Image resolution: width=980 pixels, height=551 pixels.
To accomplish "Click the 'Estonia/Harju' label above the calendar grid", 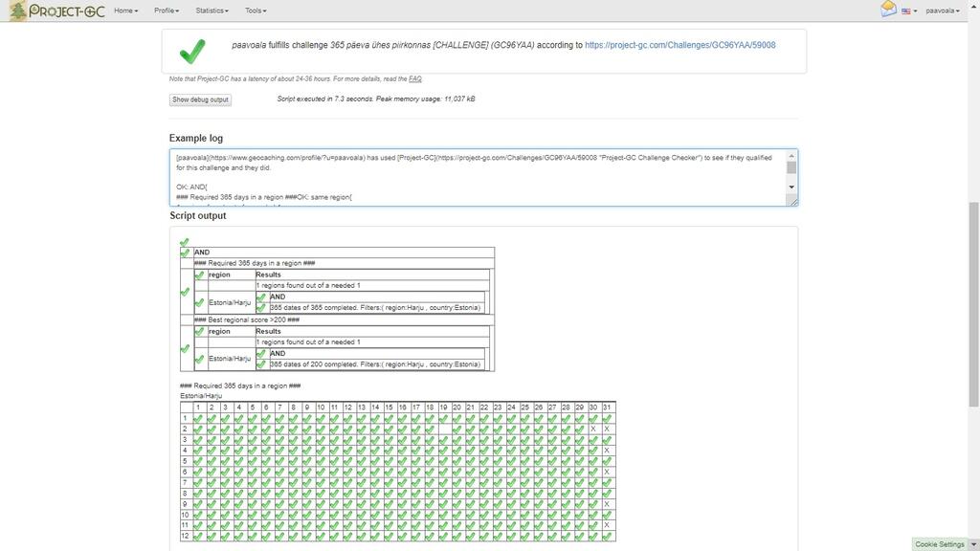I will pyautogui.click(x=201, y=396).
